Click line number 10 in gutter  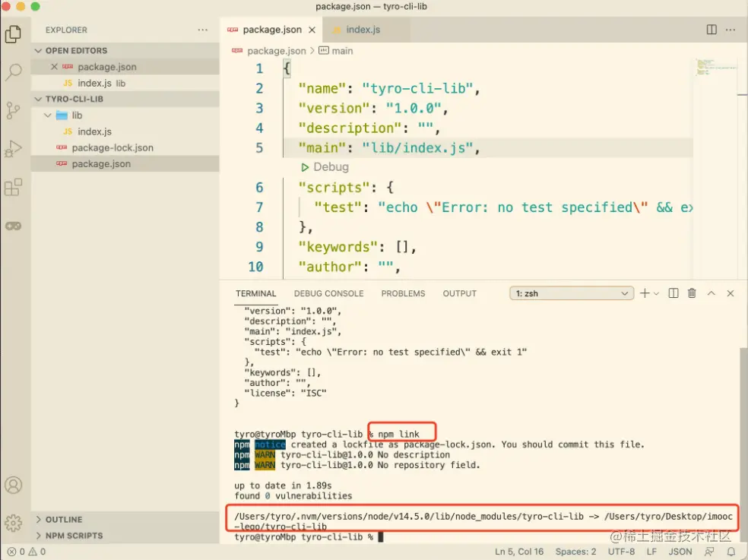click(x=255, y=267)
